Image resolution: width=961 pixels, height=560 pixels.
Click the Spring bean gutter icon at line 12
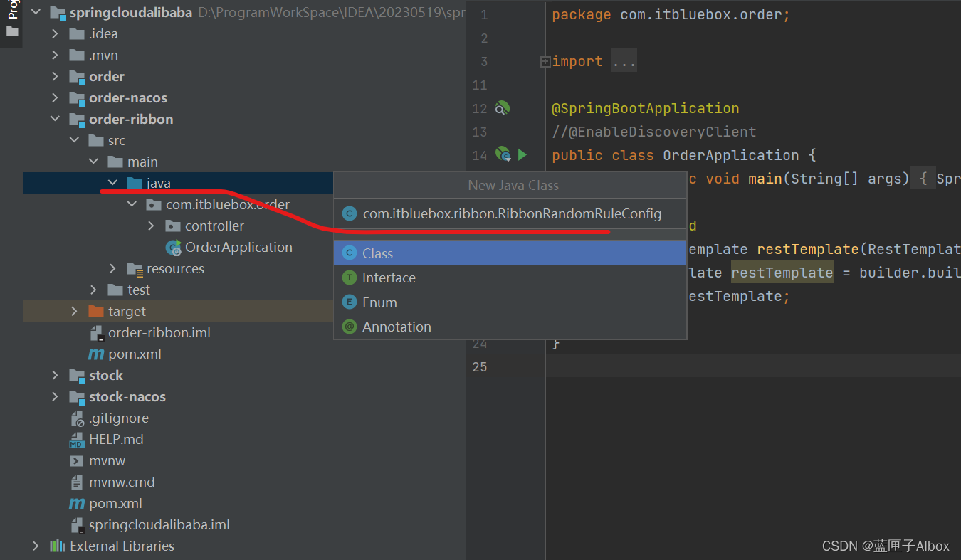(x=503, y=108)
